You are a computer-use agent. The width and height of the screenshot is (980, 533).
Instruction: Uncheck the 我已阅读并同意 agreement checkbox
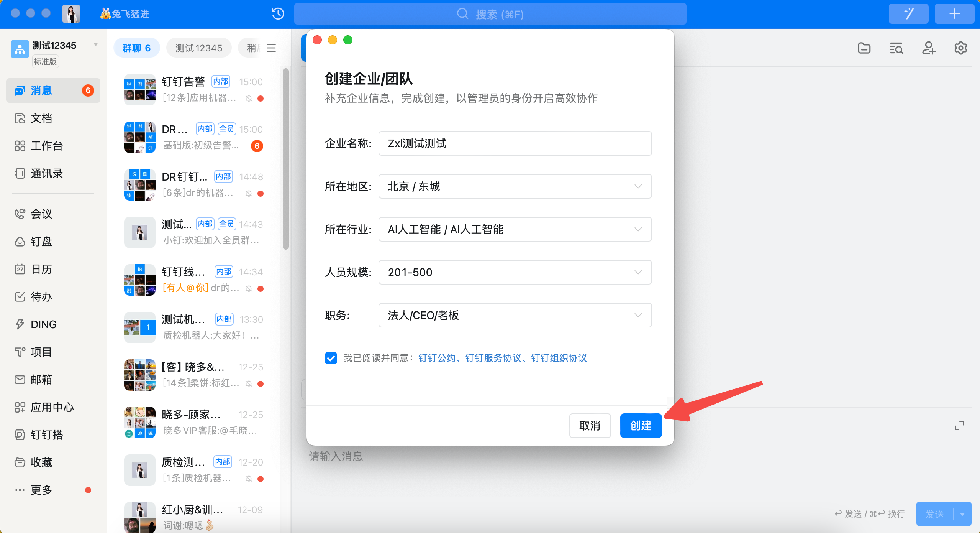point(331,358)
